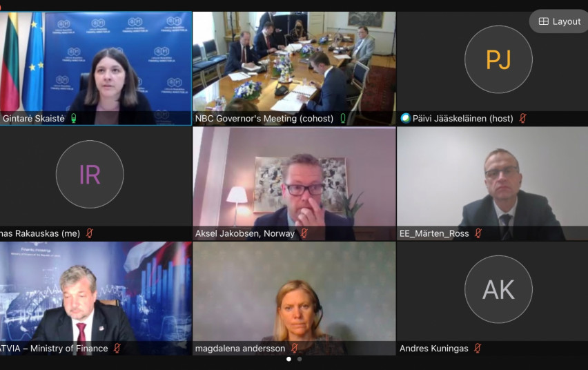
Task: Click muted mic icon next to Aksel Jakobsen
Action: (304, 233)
